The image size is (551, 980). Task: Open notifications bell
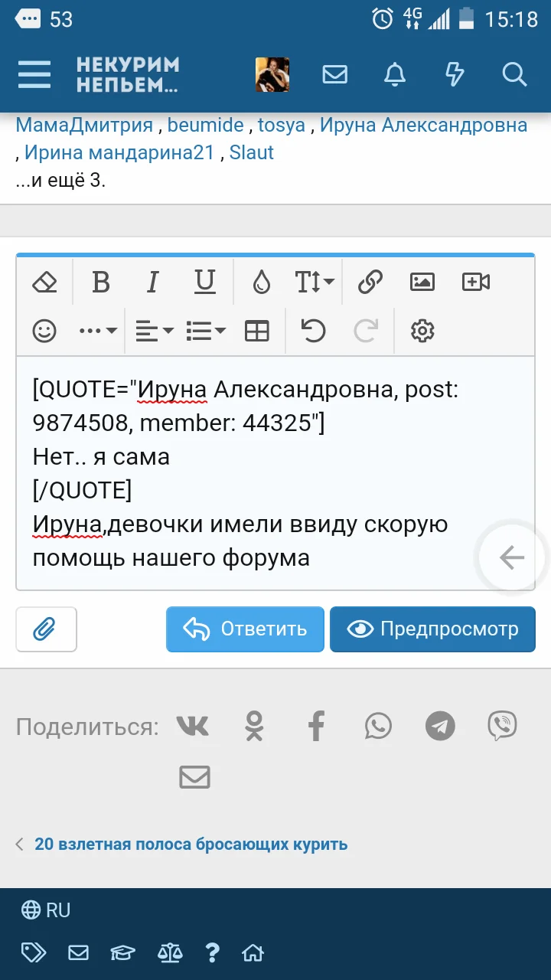coord(395,74)
